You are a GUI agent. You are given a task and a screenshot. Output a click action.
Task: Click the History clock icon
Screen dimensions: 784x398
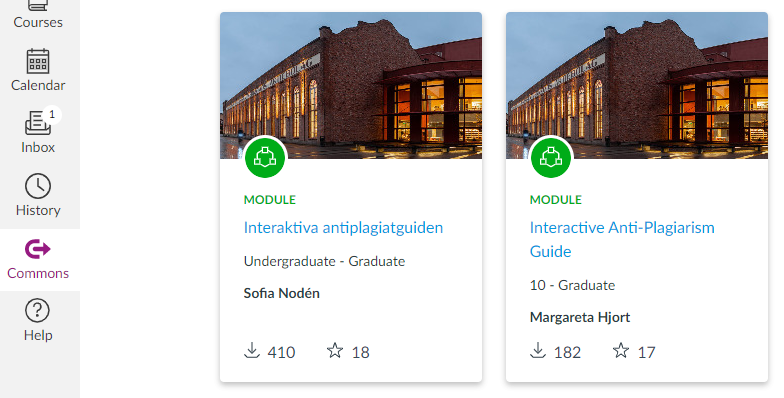(x=38, y=186)
